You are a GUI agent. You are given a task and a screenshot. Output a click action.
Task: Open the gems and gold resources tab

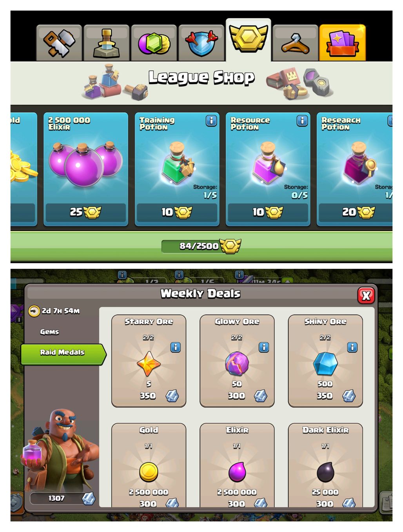click(154, 43)
